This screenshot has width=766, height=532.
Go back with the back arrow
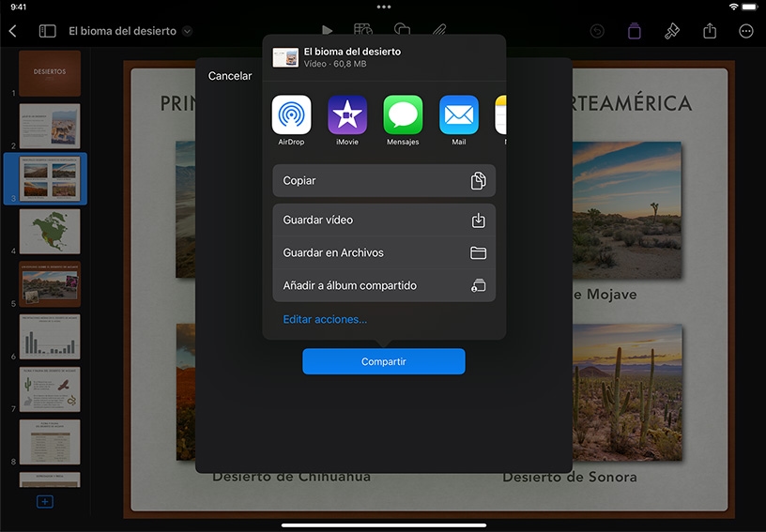[13, 31]
